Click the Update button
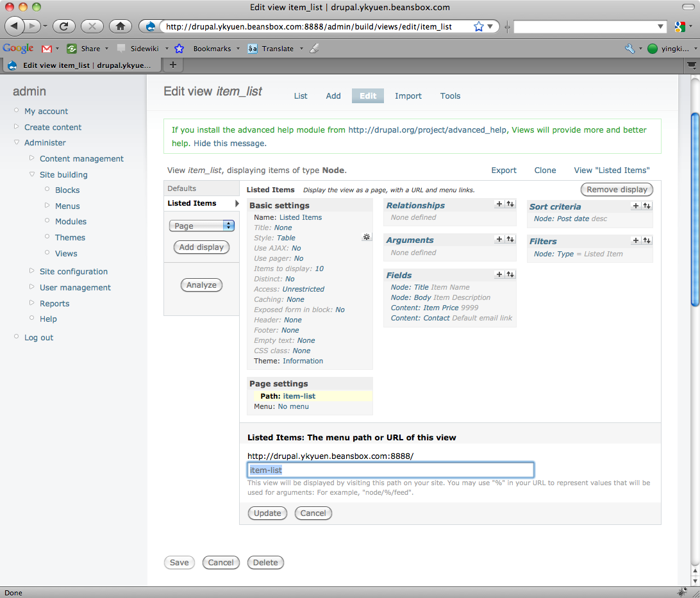 (267, 513)
